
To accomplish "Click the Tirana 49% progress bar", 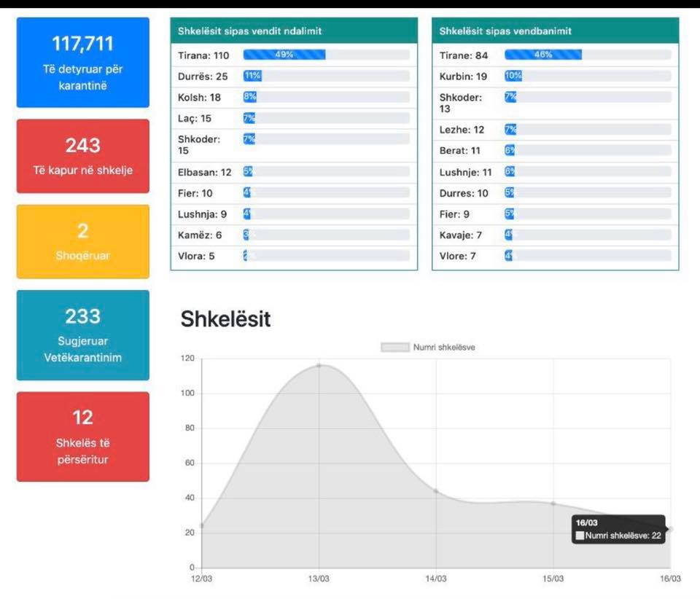I will (284, 55).
